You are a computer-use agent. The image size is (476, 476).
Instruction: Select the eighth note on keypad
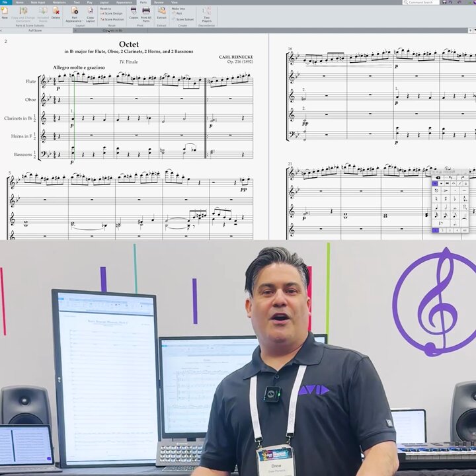(455, 216)
